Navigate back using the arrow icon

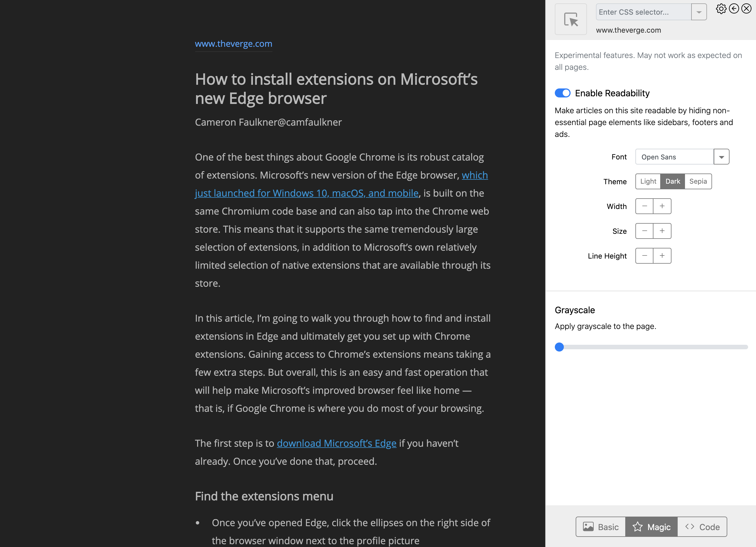(x=734, y=8)
